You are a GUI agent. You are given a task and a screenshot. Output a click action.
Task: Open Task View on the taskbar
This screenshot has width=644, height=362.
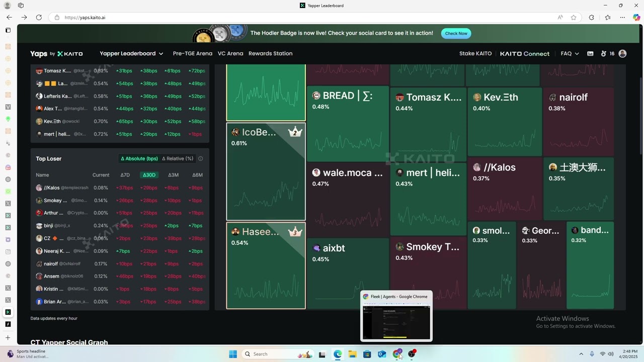[322, 354]
